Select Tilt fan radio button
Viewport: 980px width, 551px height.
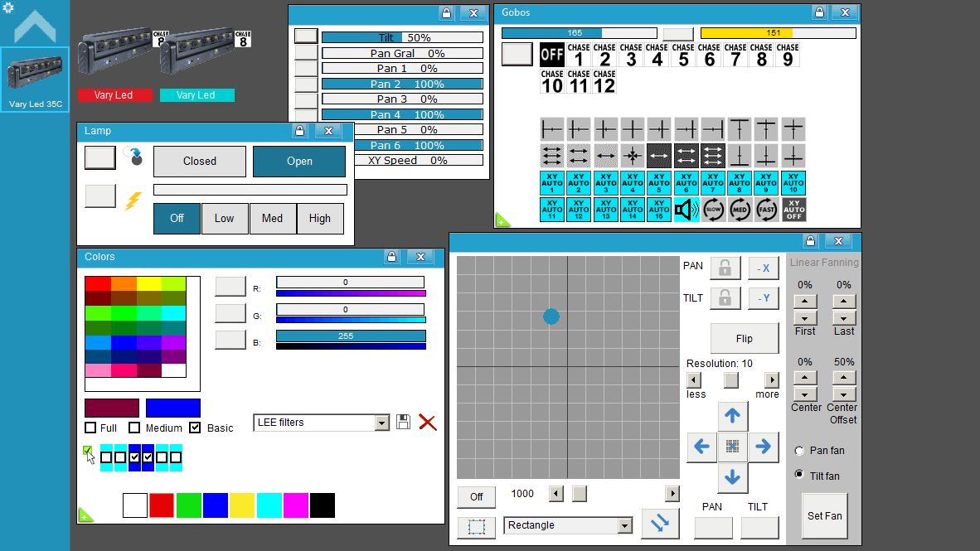pos(799,475)
